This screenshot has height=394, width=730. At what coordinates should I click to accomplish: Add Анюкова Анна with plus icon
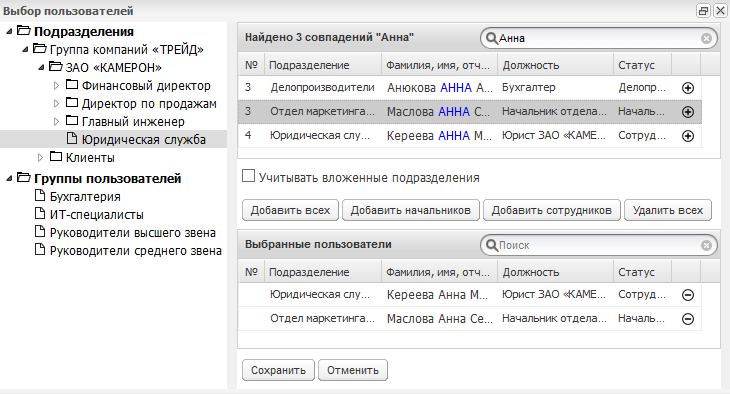coord(688,88)
